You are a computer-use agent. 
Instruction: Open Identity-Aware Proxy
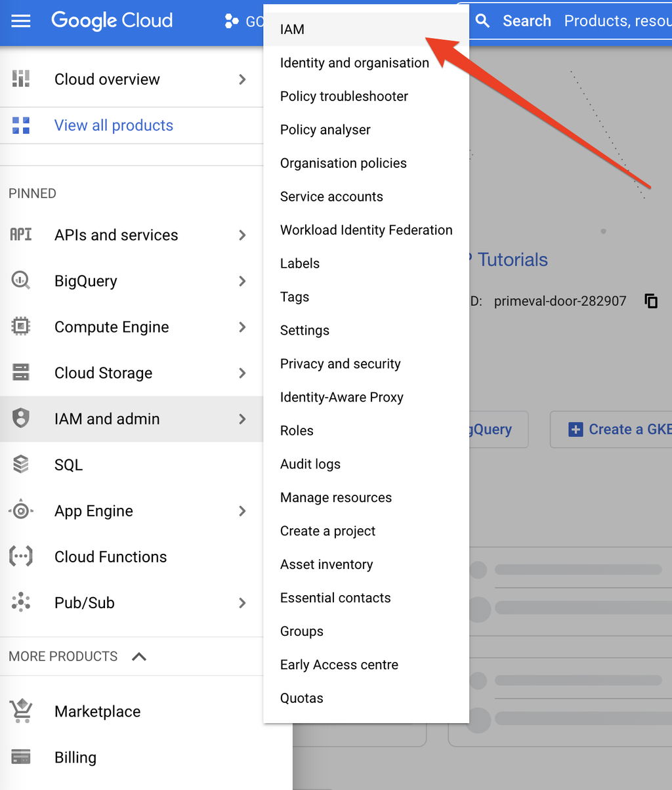tap(366, 398)
